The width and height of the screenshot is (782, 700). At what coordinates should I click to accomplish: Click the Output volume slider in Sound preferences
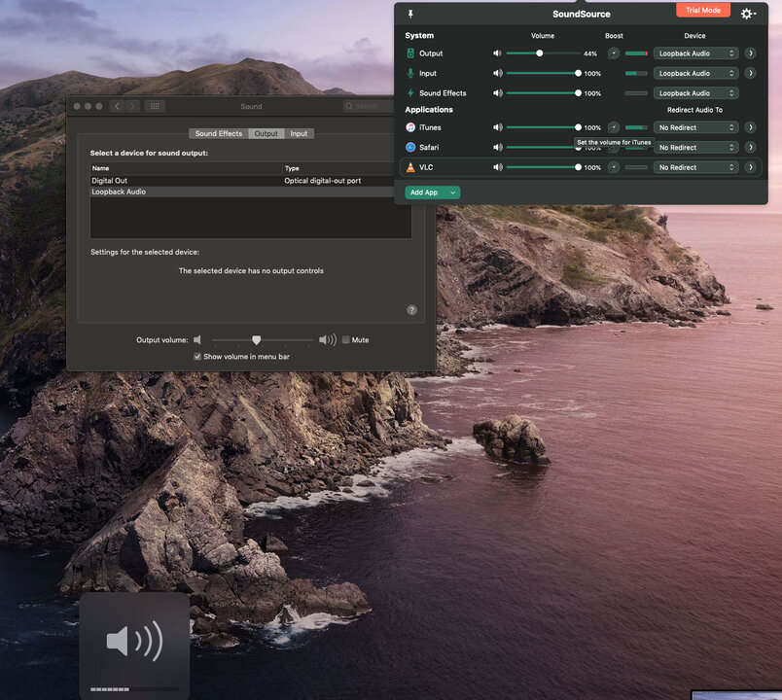(x=263, y=340)
